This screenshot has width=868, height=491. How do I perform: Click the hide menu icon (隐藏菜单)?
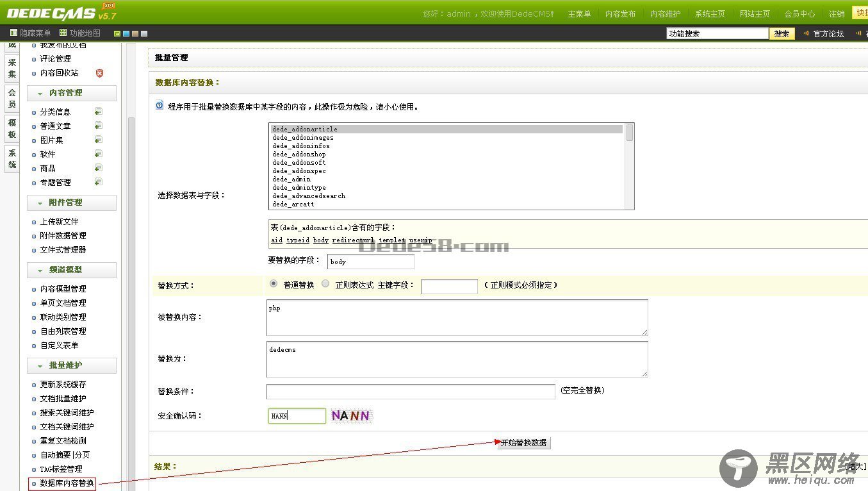(x=13, y=33)
